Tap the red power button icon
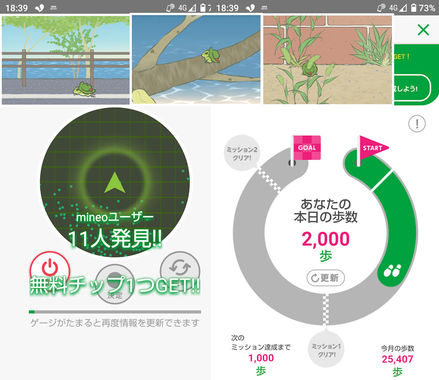Image resolution: width=439 pixels, height=380 pixels. (x=50, y=268)
